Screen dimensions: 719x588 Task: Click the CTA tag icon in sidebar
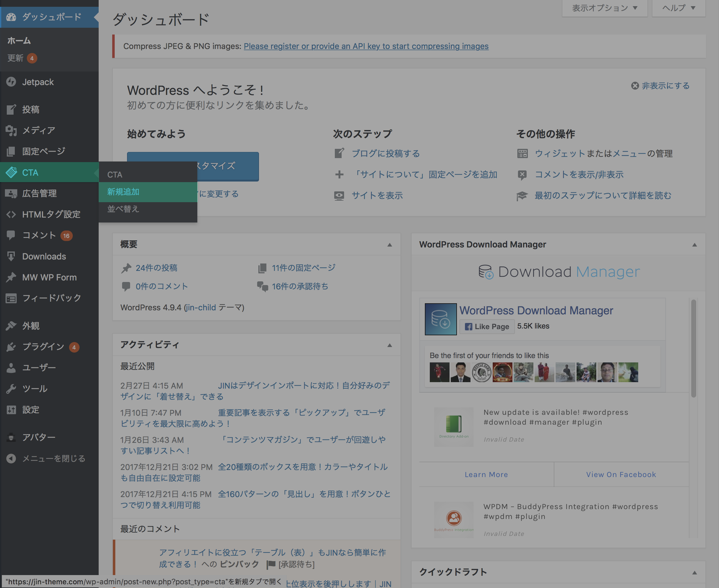11,172
